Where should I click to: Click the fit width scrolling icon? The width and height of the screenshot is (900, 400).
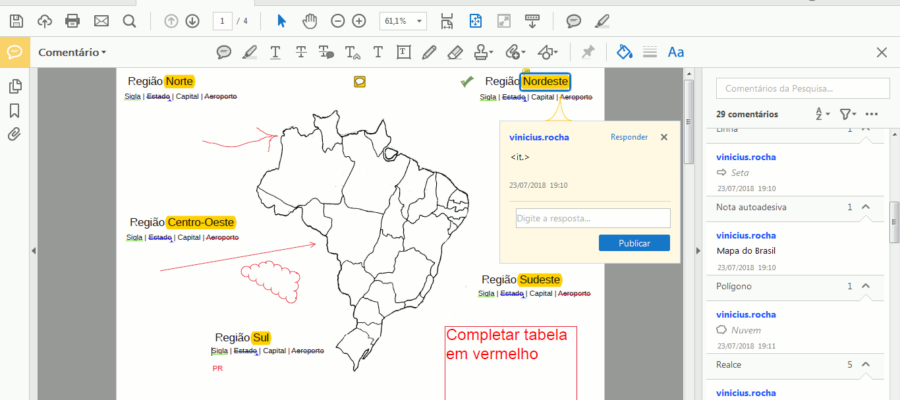tap(447, 21)
